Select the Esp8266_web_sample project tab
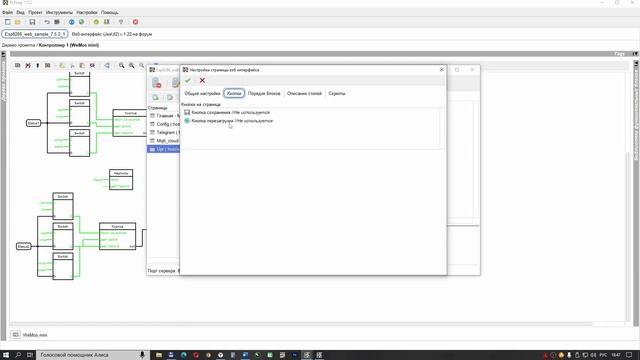This screenshot has height=360, width=640. (x=35, y=34)
